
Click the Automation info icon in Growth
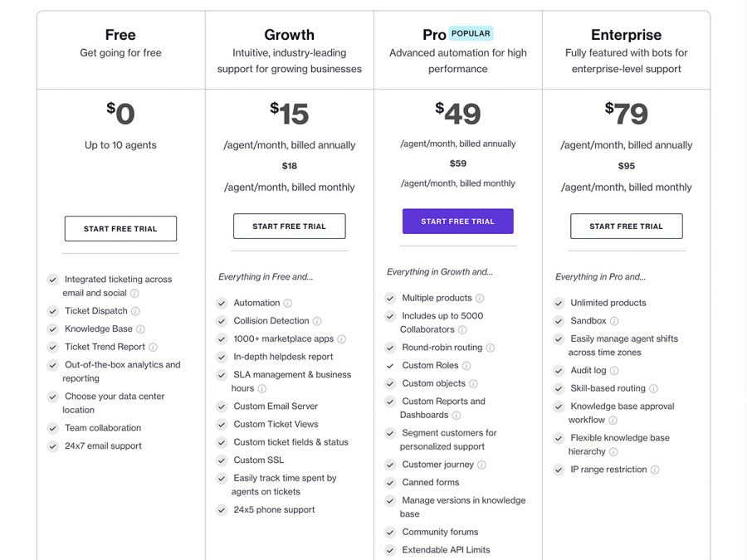pos(287,303)
